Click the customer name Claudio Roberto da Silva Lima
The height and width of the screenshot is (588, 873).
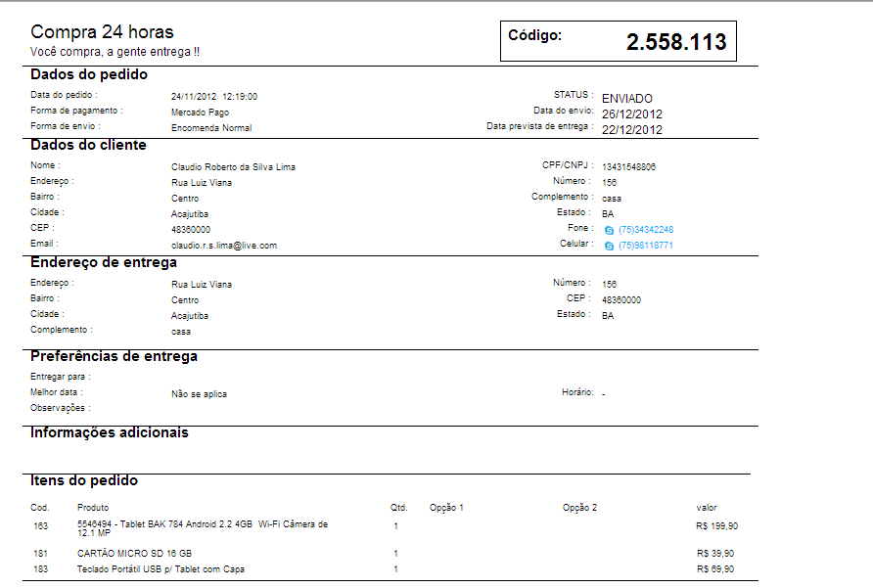(233, 167)
